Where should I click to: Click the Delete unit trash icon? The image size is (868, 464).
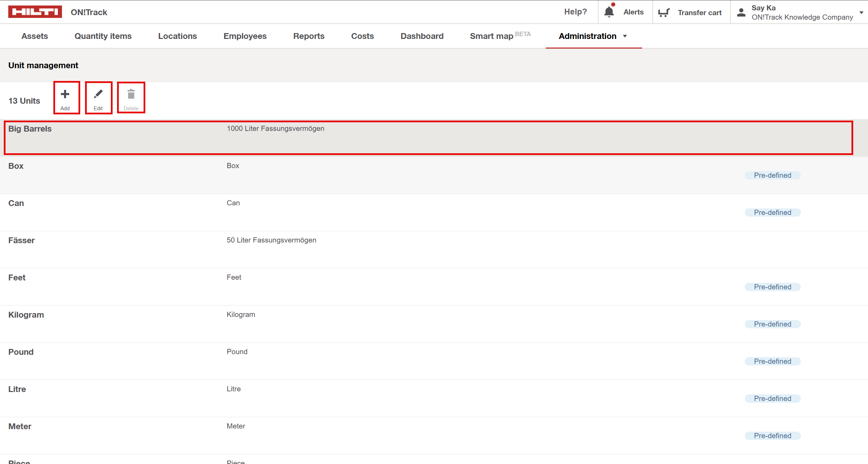[x=131, y=94]
